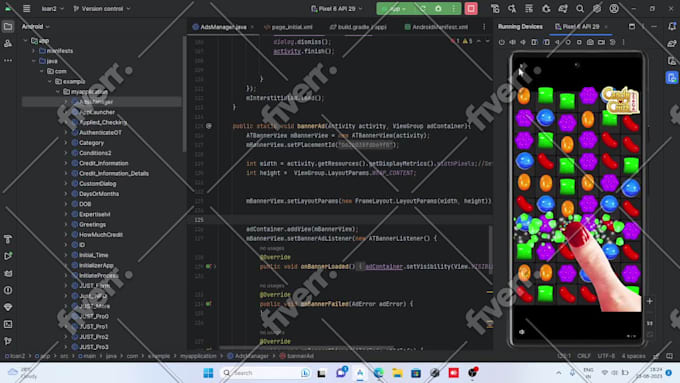Open the Problems tool window icon
The width and height of the screenshot is (680, 383).
pos(8,290)
